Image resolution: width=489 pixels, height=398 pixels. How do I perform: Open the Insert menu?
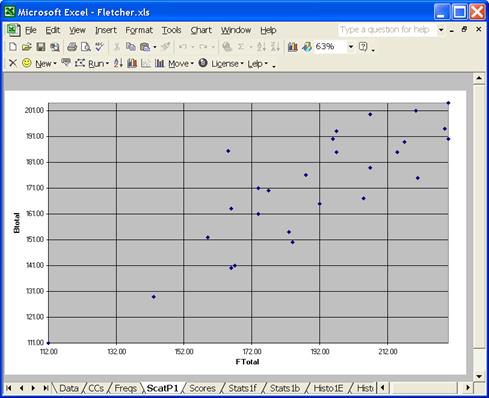(106, 30)
